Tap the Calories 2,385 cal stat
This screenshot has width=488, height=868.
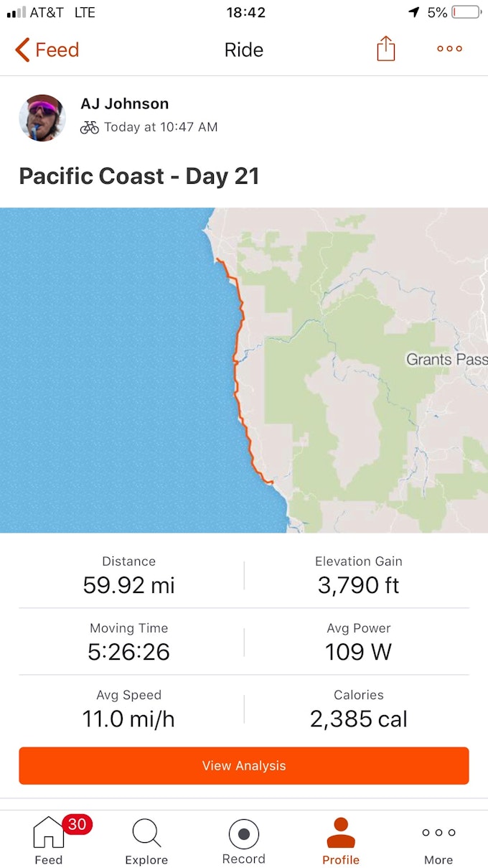point(358,709)
